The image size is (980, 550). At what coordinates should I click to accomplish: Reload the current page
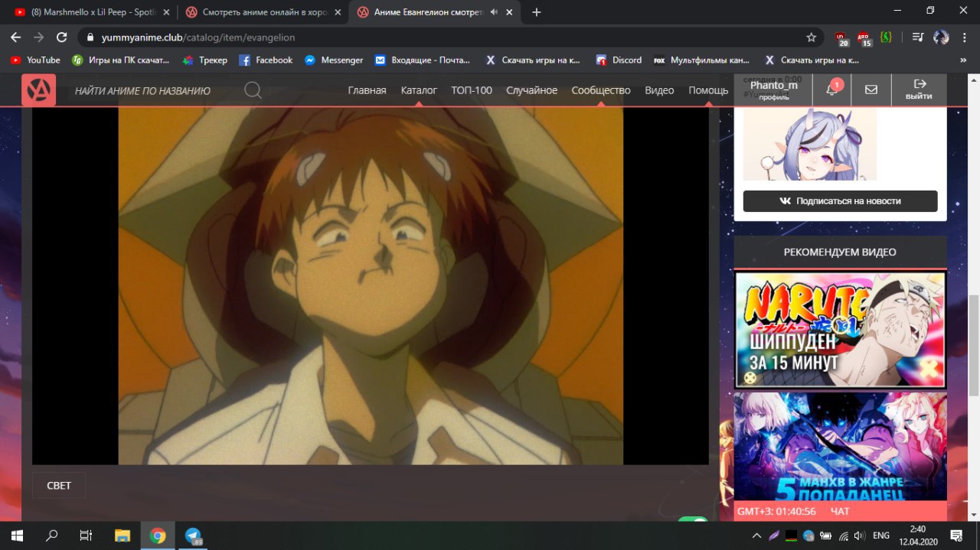(x=63, y=37)
